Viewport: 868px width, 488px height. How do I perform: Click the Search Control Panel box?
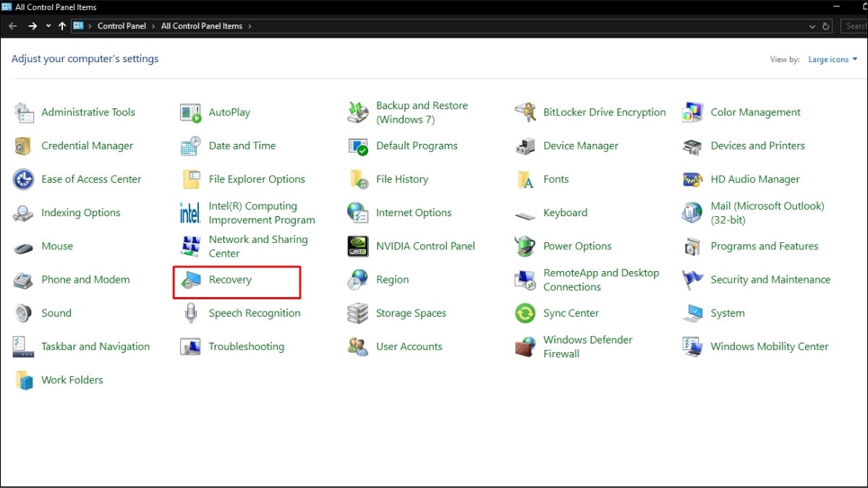(x=854, y=26)
